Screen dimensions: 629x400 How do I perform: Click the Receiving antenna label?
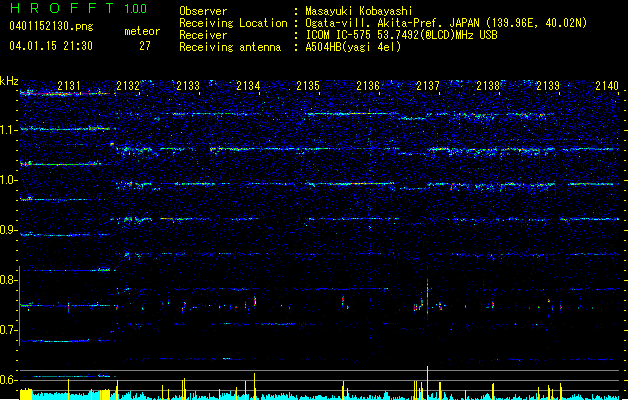pyautogui.click(x=230, y=47)
